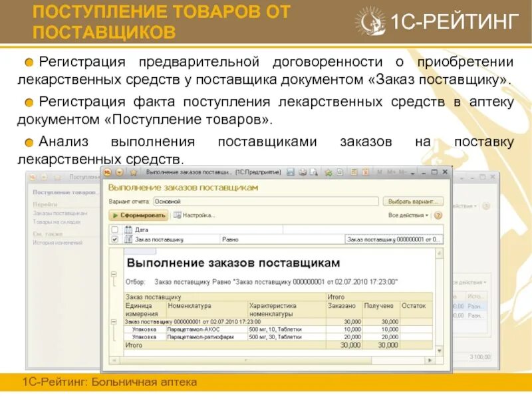532x399 pixels.
Task: Select the Заказано column header
Action: coord(344,309)
